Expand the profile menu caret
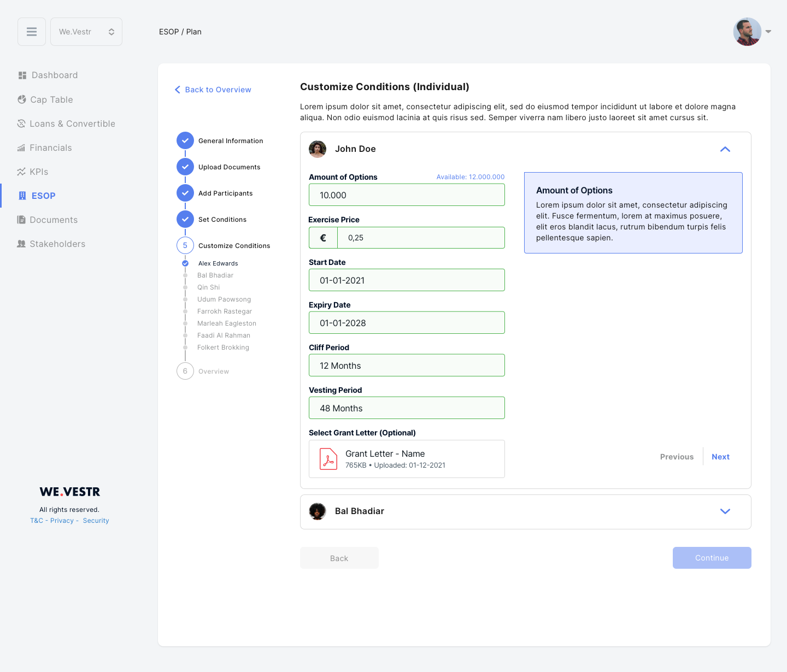The width and height of the screenshot is (787, 672). [x=768, y=32]
